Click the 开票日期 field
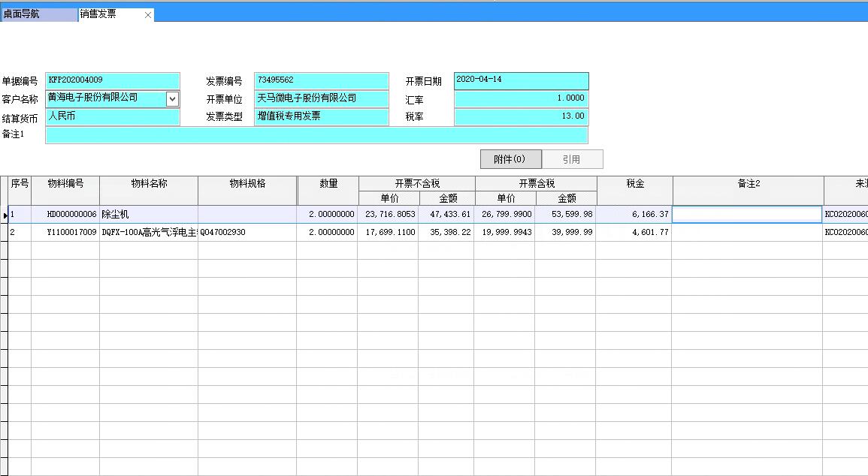This screenshot has width=868, height=476. tap(521, 80)
